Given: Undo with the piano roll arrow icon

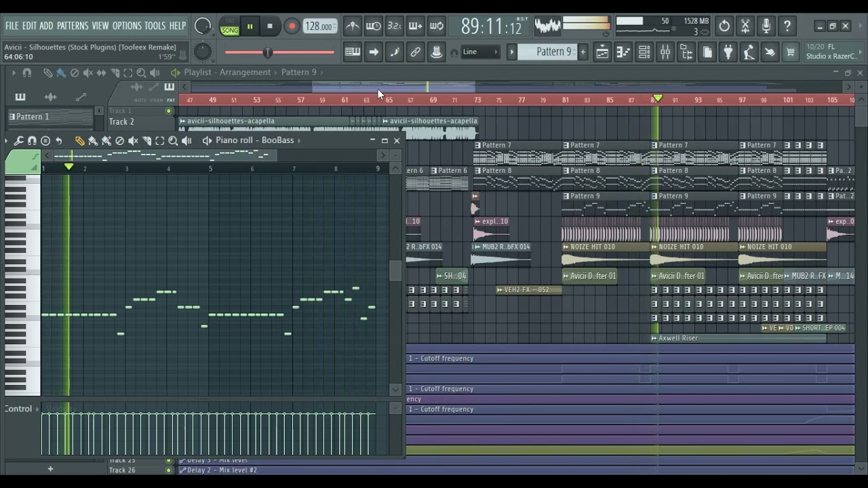Looking at the screenshot, I should [59, 140].
